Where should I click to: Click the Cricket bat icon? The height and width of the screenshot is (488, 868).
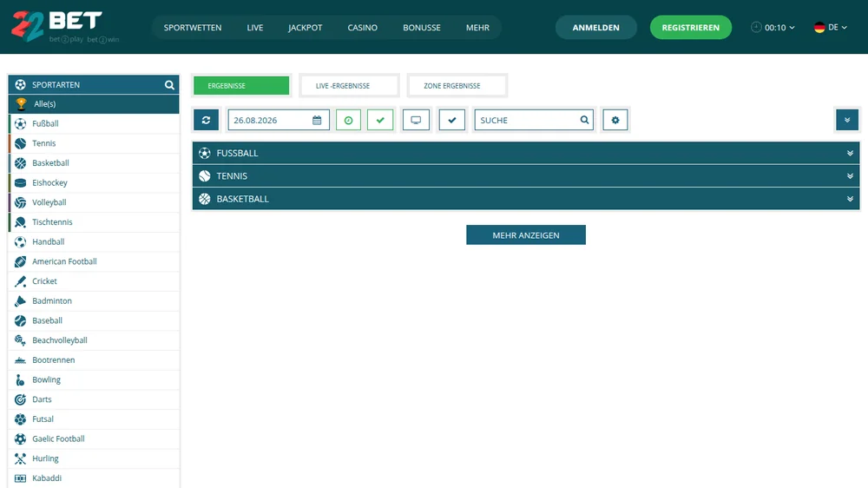21,281
